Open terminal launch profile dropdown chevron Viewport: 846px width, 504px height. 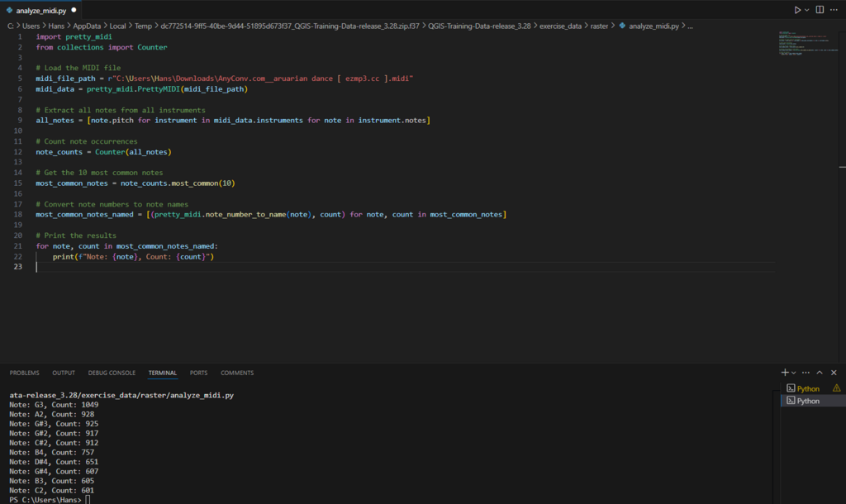click(x=793, y=373)
